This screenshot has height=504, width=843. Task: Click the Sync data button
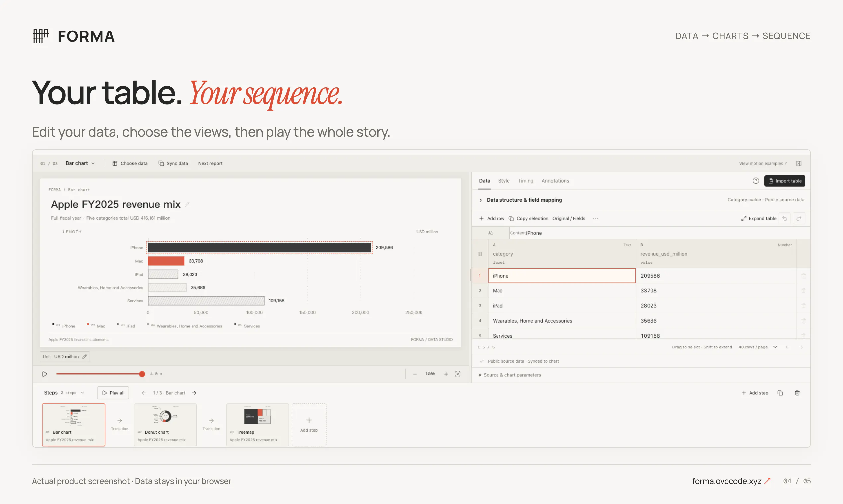173,163
